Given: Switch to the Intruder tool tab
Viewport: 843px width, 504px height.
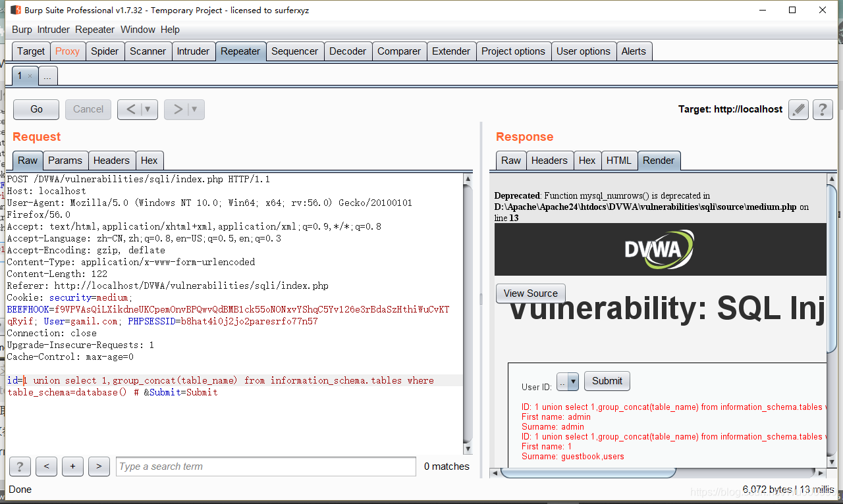Looking at the screenshot, I should click(x=193, y=51).
